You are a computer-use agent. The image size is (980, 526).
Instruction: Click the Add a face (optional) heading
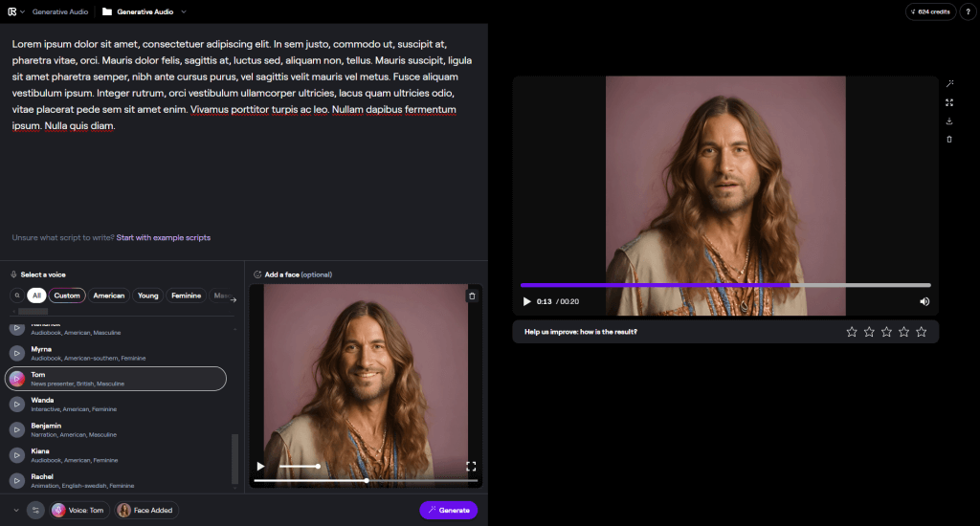[293, 274]
